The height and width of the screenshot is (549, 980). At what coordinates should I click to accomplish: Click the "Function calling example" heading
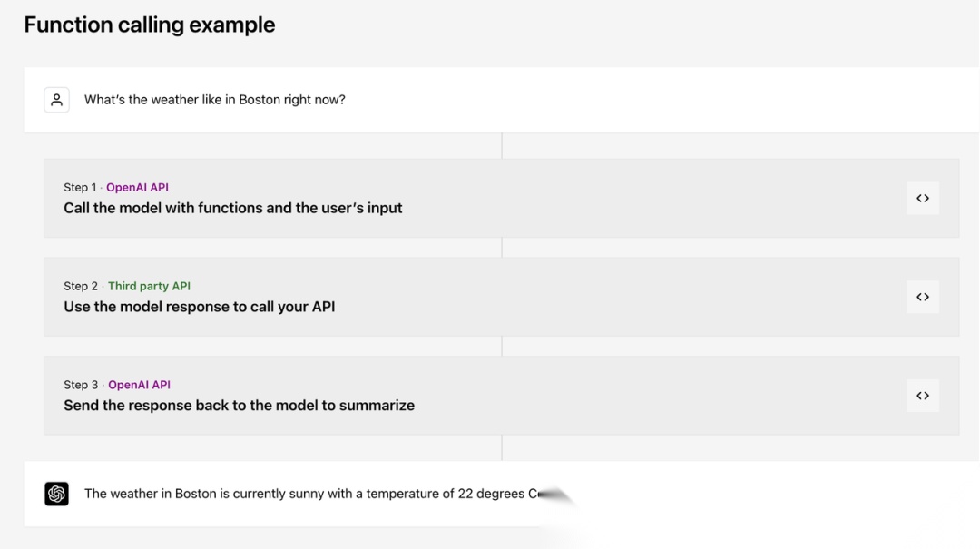pyautogui.click(x=150, y=25)
